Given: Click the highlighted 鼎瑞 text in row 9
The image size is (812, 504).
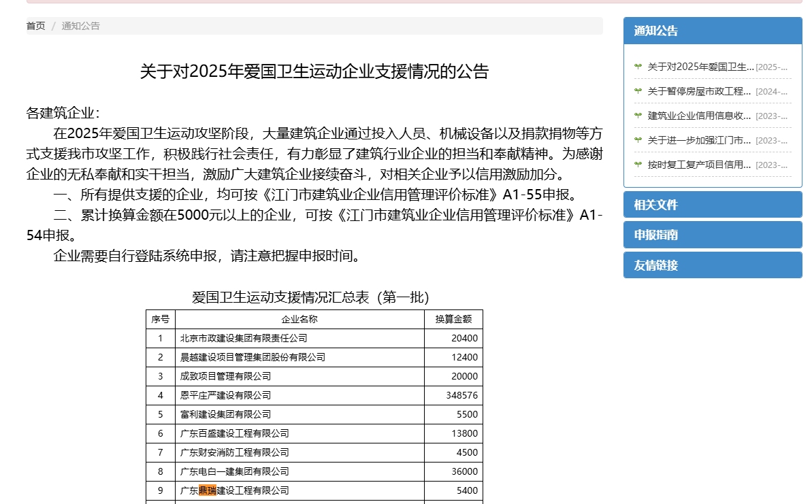Looking at the screenshot, I should pyautogui.click(x=207, y=490).
